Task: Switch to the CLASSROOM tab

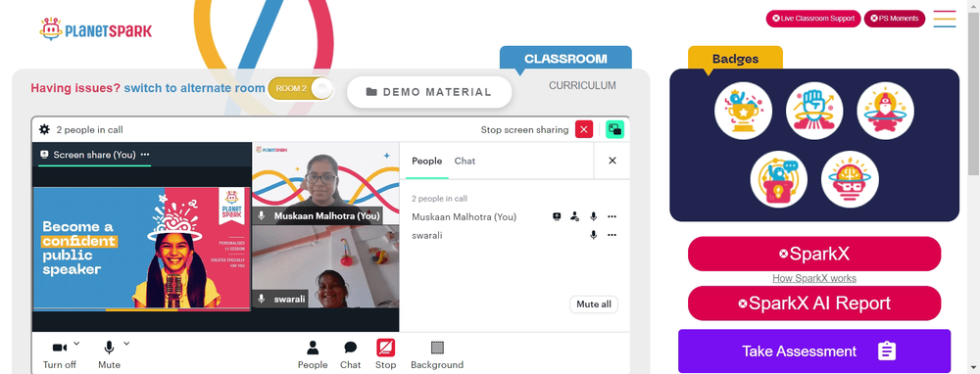Action: click(565, 59)
